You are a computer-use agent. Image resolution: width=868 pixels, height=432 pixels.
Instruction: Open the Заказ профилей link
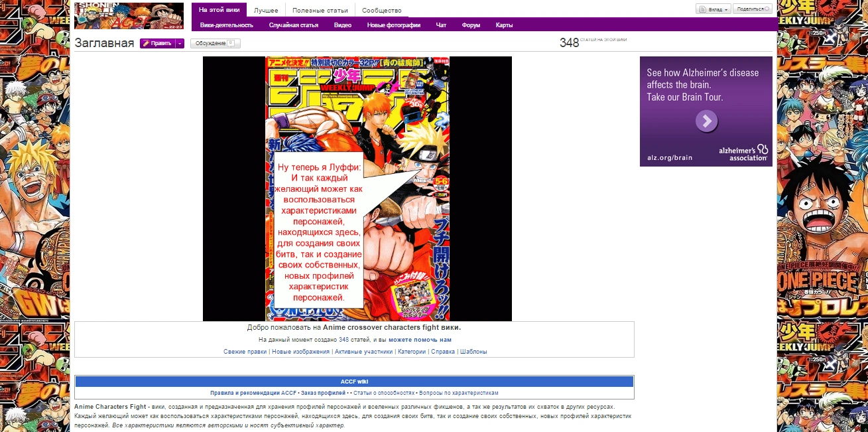pos(323,393)
